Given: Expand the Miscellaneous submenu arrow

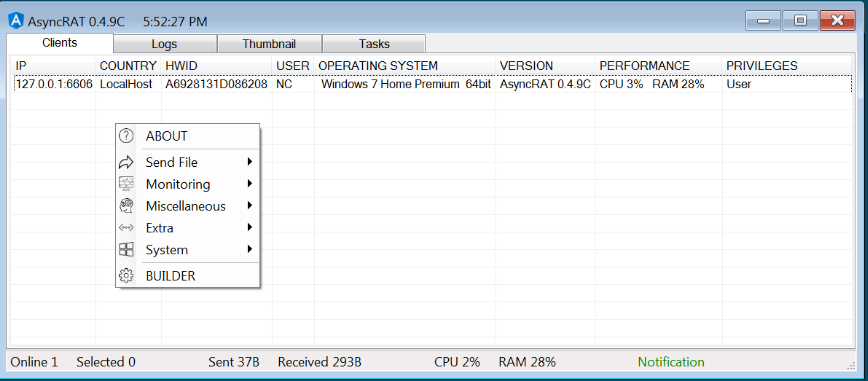Looking at the screenshot, I should tap(250, 205).
